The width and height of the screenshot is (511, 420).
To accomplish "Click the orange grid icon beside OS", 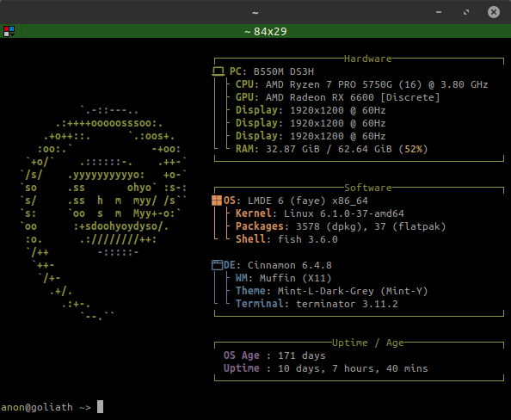I will (217, 201).
